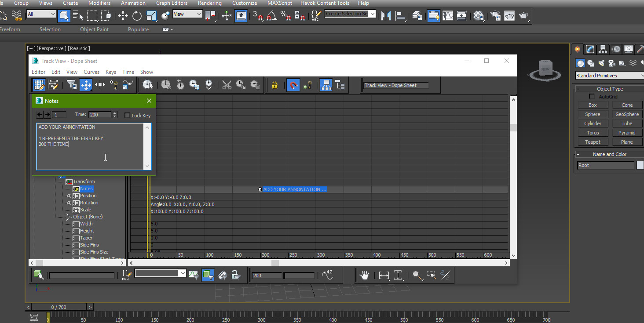Click the Teapot primitive button
Image resolution: width=644 pixels, height=323 pixels.
(593, 142)
